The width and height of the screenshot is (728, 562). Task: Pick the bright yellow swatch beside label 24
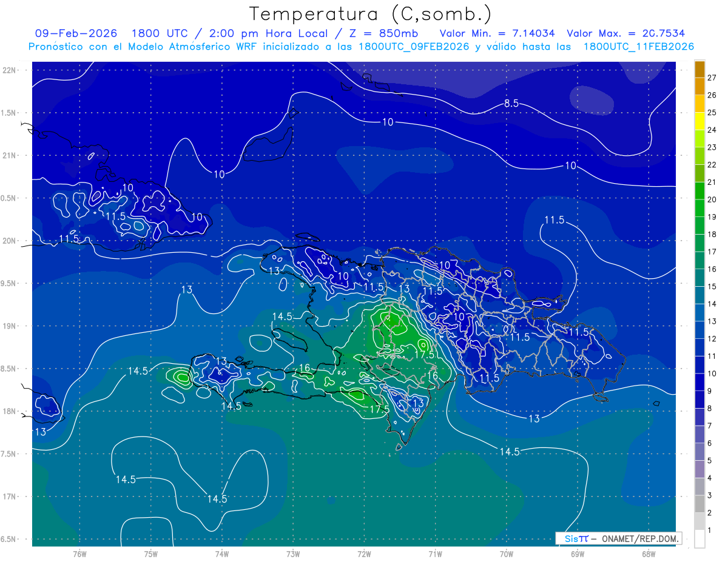click(x=699, y=121)
